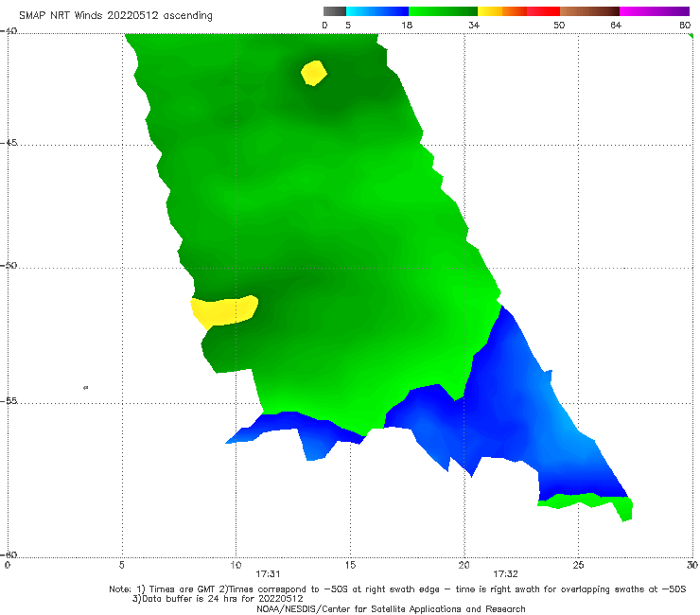This screenshot has width=700, height=615.
Task: Click the green segment of the color bar
Action: [443, 11]
